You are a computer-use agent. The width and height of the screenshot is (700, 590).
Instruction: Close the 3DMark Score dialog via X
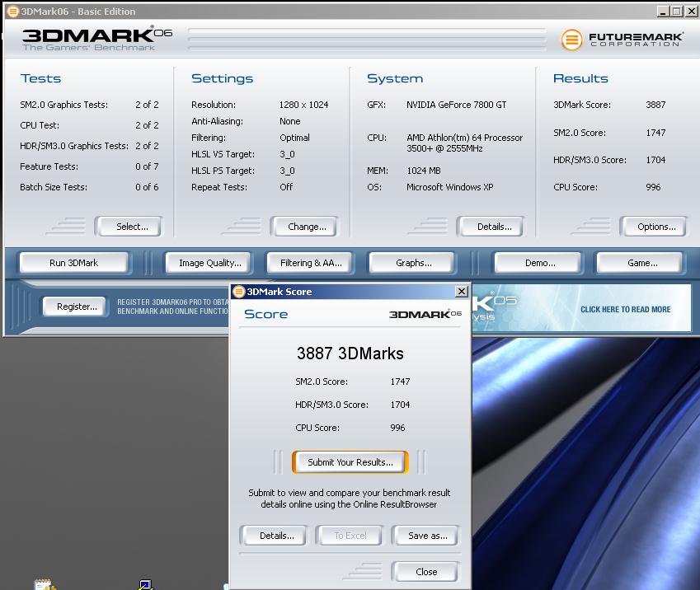pos(461,292)
